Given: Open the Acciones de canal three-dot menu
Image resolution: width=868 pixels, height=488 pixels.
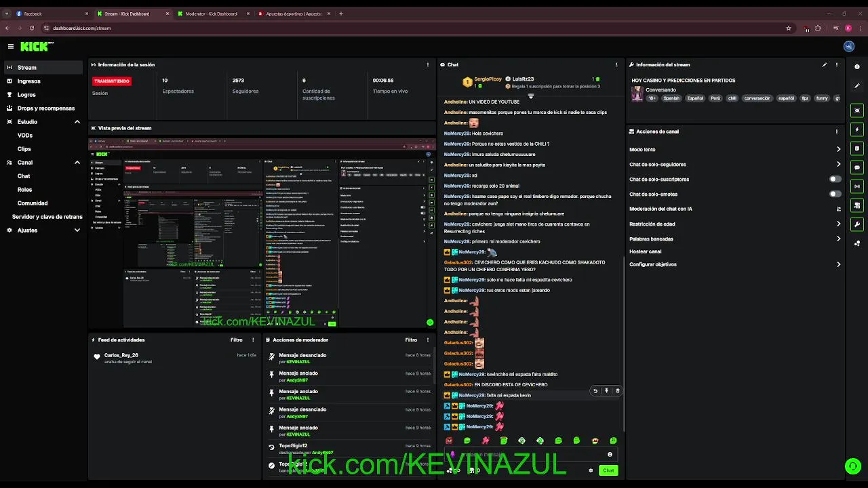Looking at the screenshot, I should click(x=837, y=131).
